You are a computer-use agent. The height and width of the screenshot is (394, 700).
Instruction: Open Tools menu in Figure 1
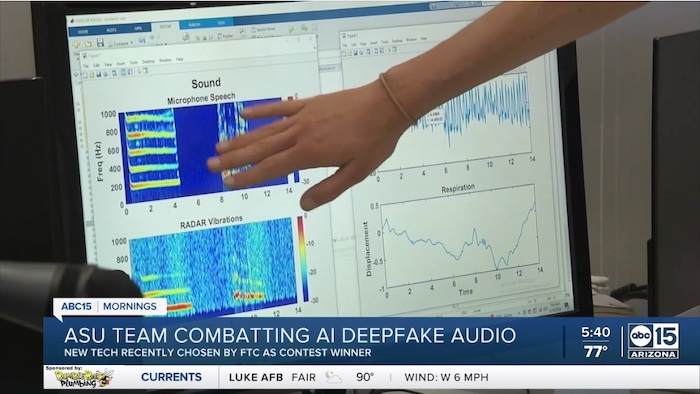click(133, 63)
